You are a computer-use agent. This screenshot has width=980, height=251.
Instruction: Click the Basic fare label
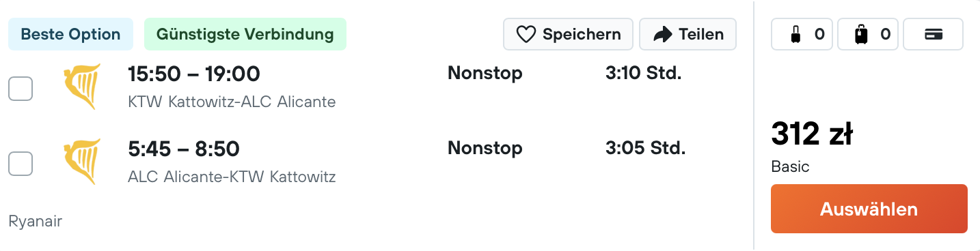pyautogui.click(x=790, y=166)
